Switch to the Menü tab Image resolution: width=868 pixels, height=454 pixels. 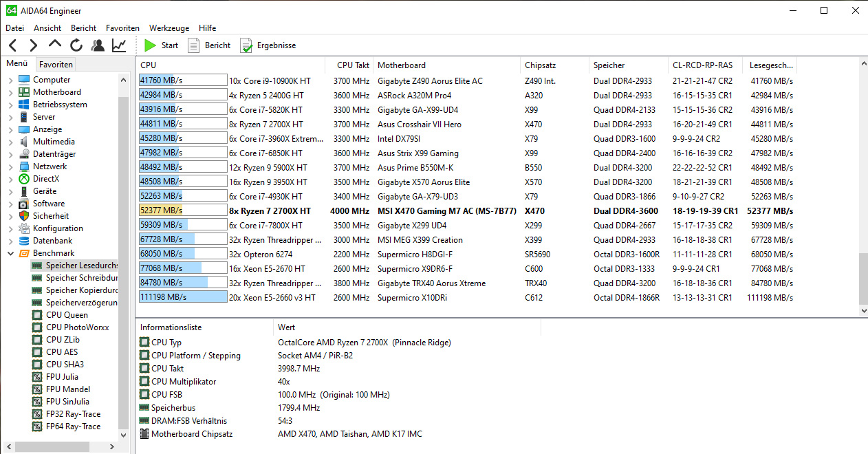17,63
